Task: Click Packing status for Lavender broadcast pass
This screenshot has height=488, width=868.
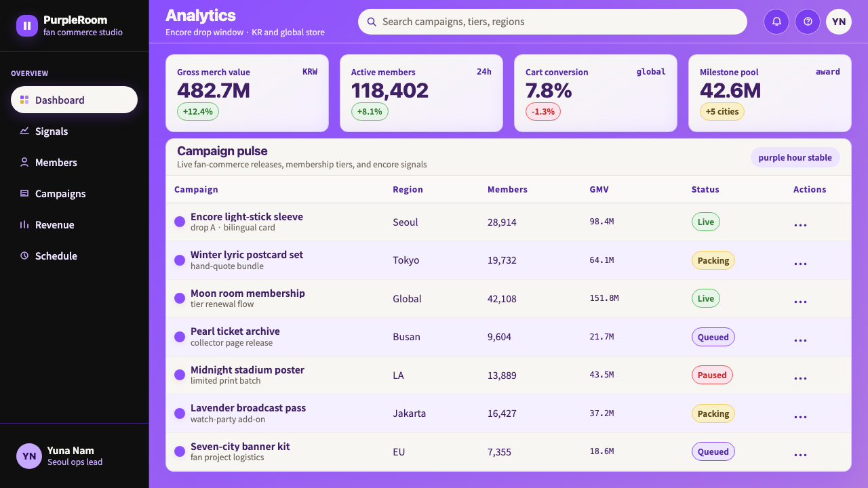Action: pos(713,413)
